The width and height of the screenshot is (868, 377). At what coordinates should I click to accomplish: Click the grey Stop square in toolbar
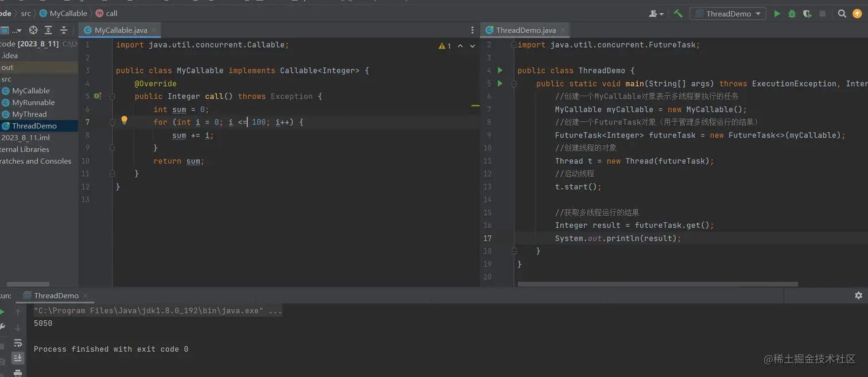[822, 14]
